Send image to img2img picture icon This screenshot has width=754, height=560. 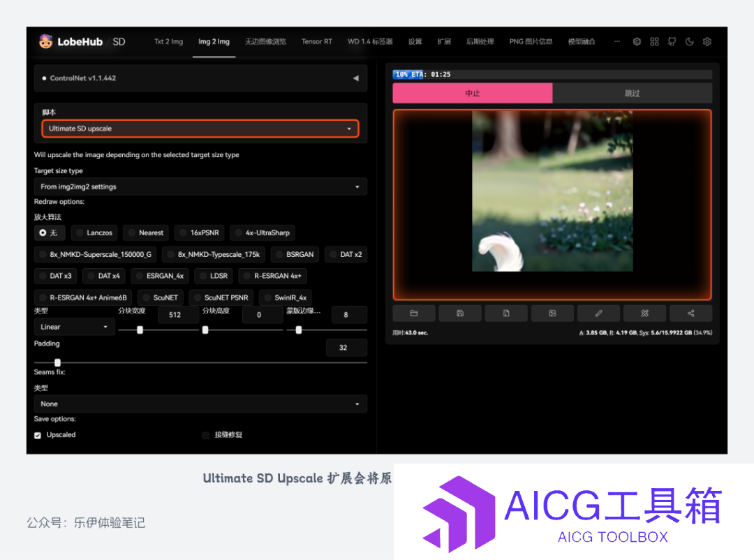point(552,314)
